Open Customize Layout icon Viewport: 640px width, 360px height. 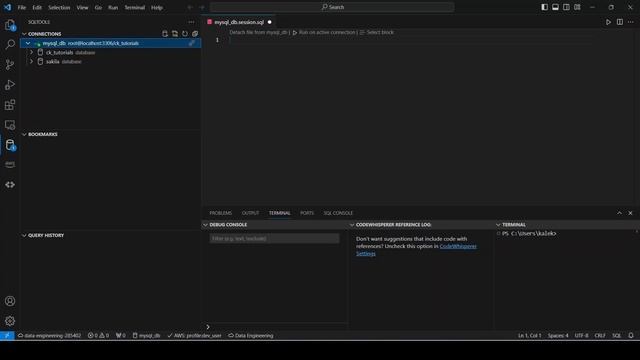577,7
